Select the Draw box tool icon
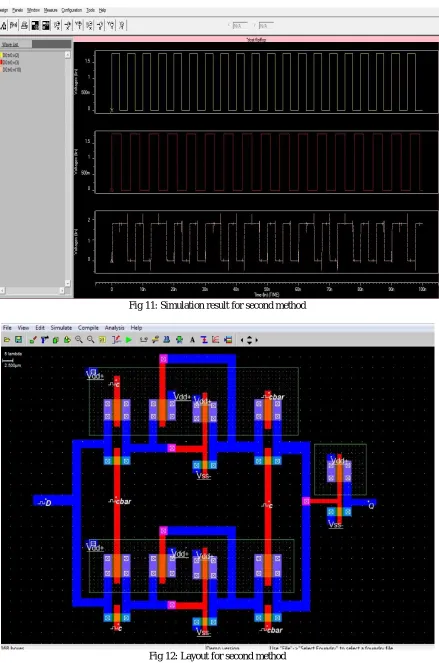Screen dimensions: 439x663 click(33, 340)
